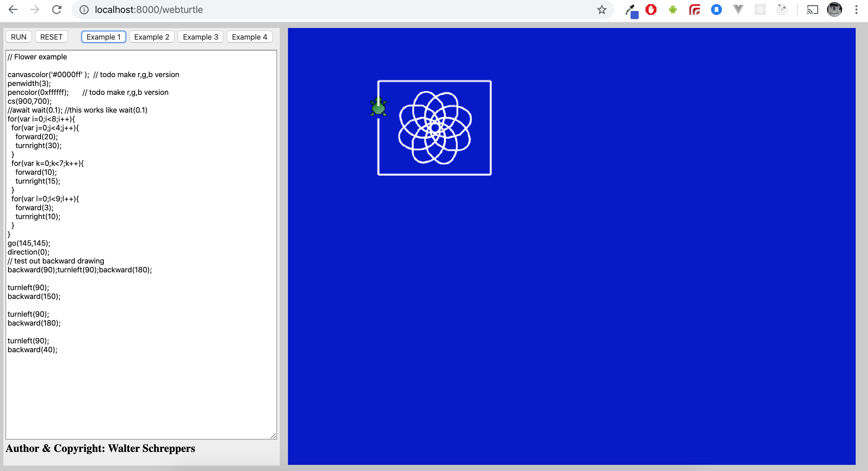The image size is (868, 471).
Task: Load Example 4 code
Action: (250, 37)
